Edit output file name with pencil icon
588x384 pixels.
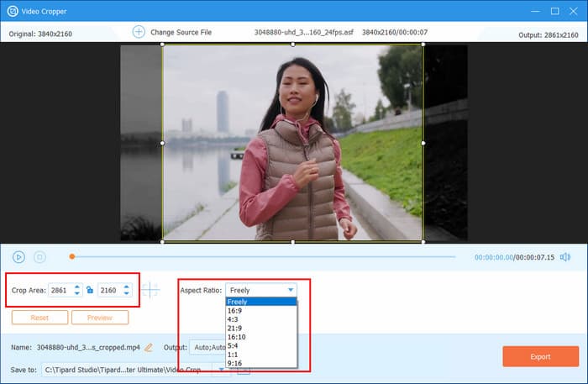point(149,347)
